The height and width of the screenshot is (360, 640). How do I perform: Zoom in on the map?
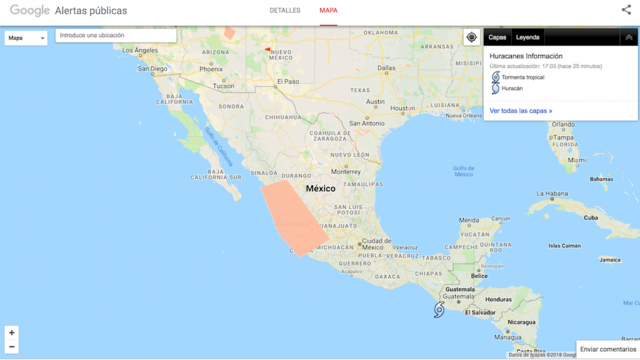12,333
